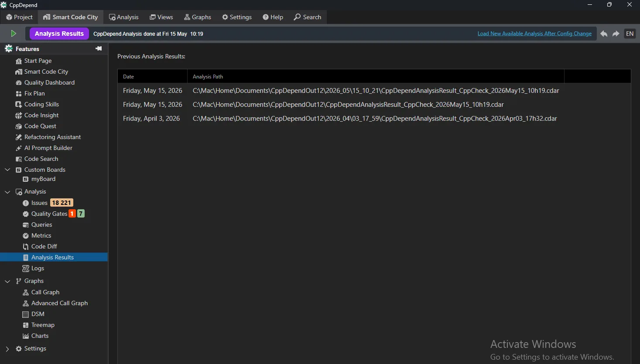Click the red 1 Quality Gates badge
The width and height of the screenshot is (640, 364).
point(72,214)
